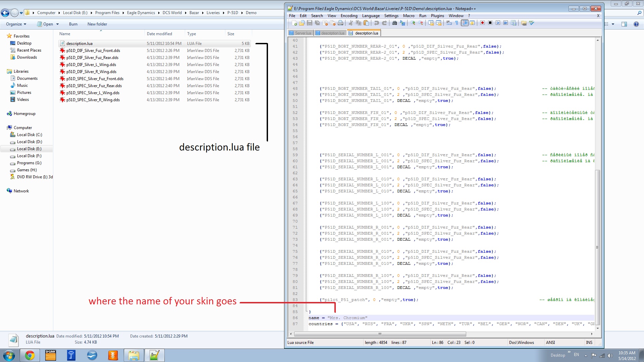
Task: Toggle the show all characters pilcrow icon
Action: click(x=457, y=23)
